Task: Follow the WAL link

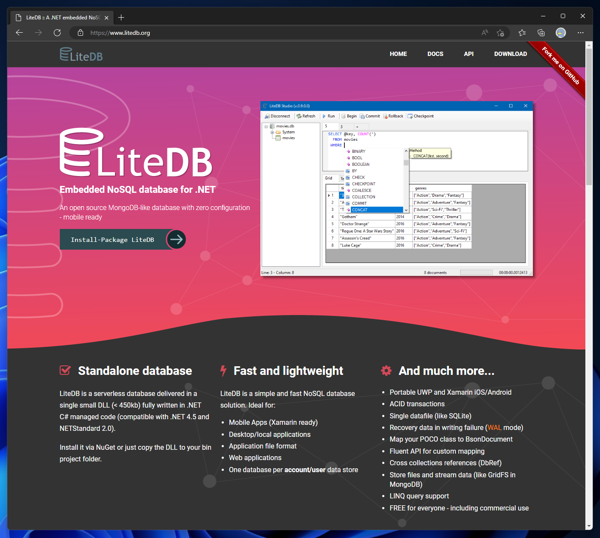Action: click(494, 428)
